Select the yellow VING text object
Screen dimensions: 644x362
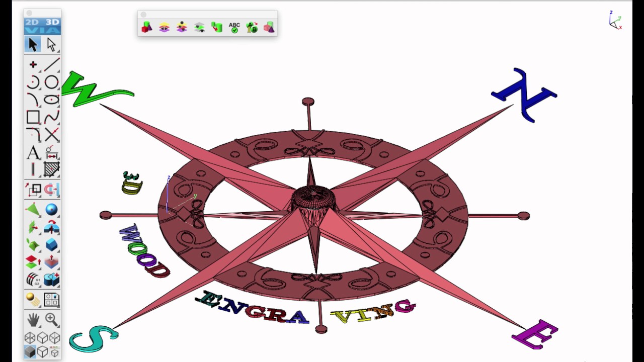tap(373, 312)
